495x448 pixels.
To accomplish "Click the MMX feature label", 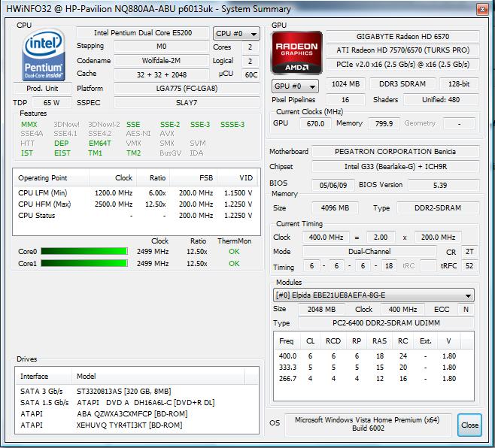I will click(x=29, y=125).
